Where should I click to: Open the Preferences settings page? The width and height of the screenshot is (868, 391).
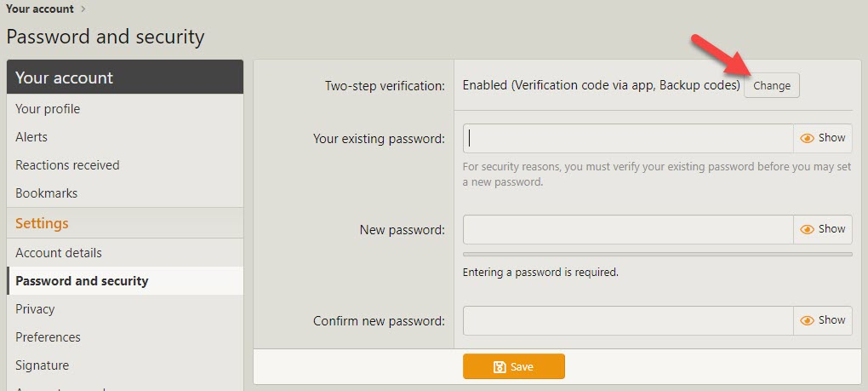[x=48, y=337]
